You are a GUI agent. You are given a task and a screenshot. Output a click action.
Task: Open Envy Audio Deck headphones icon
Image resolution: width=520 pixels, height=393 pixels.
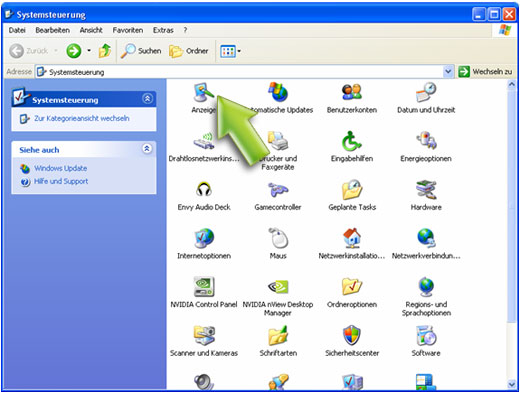pyautogui.click(x=204, y=190)
